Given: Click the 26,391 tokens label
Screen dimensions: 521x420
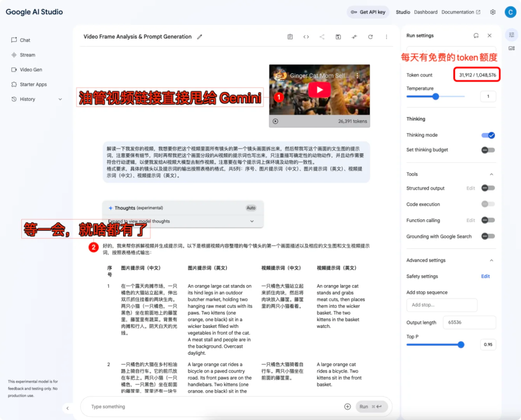Looking at the screenshot, I should tap(352, 121).
